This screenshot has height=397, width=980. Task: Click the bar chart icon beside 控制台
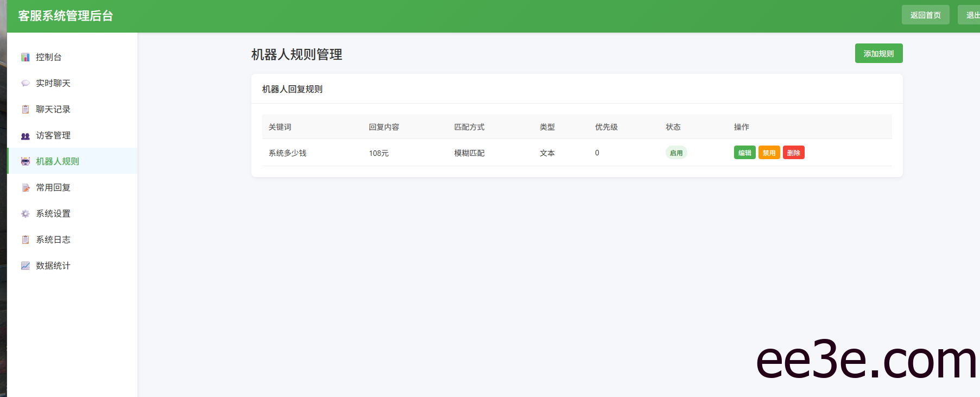[x=25, y=57]
